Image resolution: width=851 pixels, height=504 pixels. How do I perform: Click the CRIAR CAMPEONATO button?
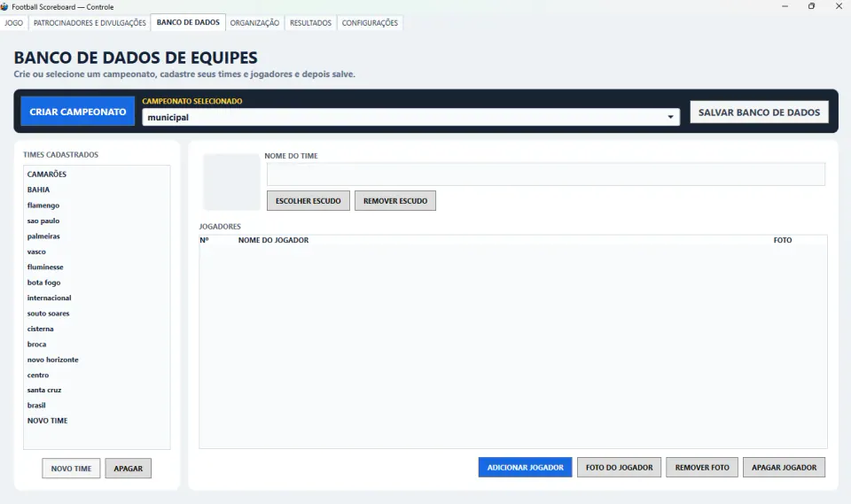pyautogui.click(x=78, y=112)
